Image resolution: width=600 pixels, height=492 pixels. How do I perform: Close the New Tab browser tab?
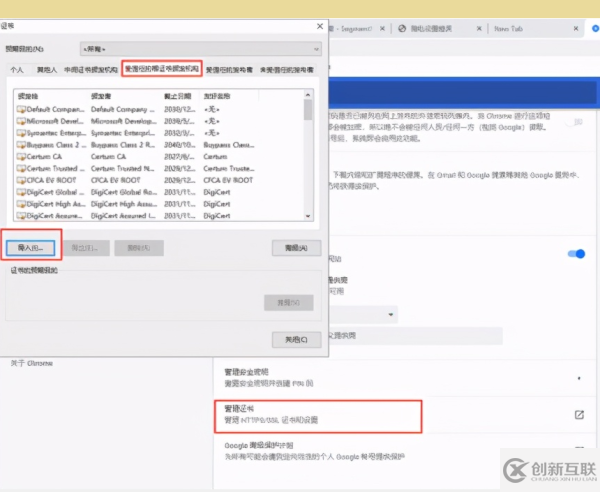[576, 29]
